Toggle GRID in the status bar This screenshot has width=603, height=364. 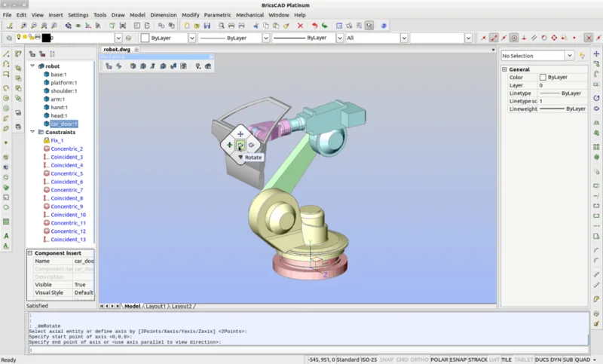tap(403, 359)
